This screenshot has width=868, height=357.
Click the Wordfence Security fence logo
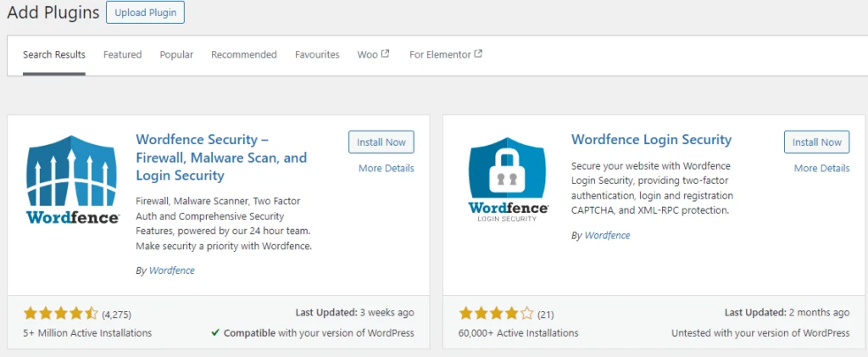(72, 179)
